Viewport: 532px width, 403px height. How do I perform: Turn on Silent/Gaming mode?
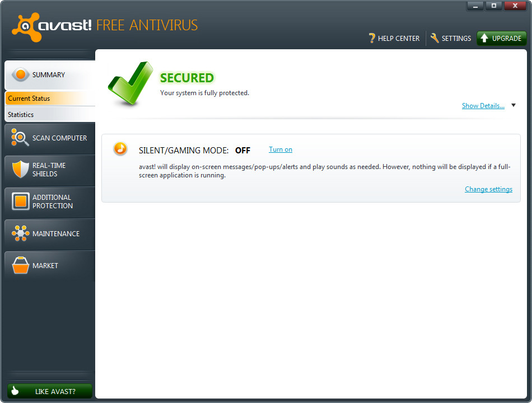280,149
